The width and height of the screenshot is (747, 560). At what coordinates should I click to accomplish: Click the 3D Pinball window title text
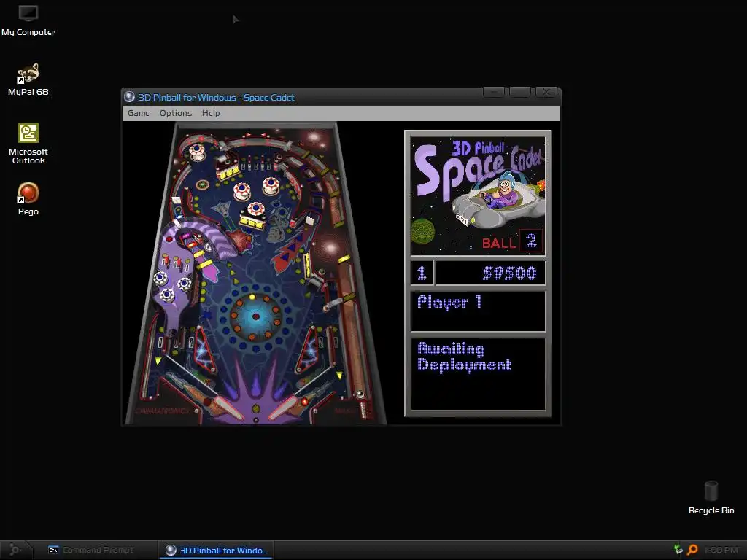point(216,98)
